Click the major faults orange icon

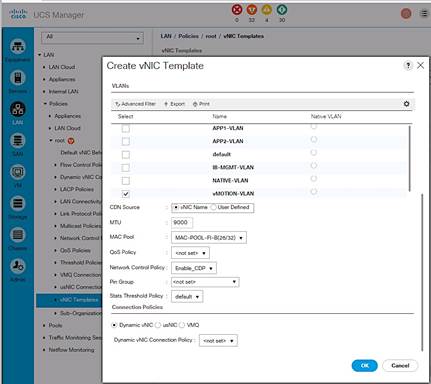(x=252, y=10)
